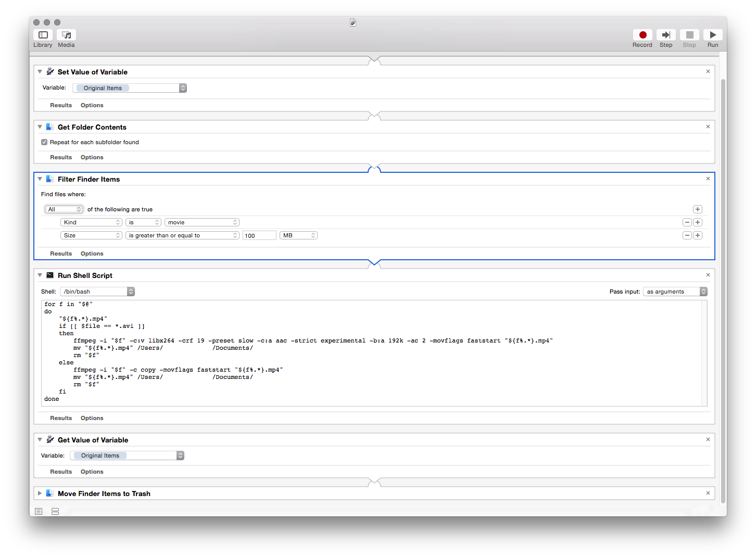The width and height of the screenshot is (756, 558).
Task: Start recording with the Record button
Action: (642, 35)
